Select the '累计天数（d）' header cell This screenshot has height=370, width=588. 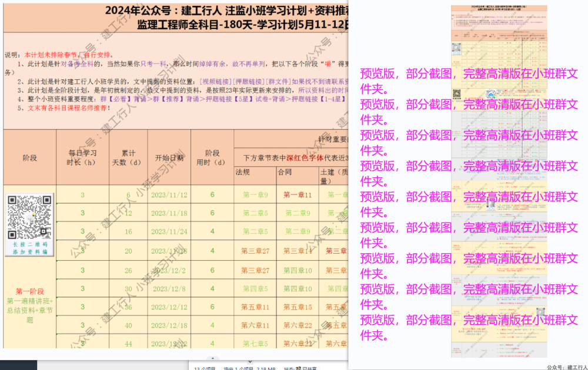128,157
